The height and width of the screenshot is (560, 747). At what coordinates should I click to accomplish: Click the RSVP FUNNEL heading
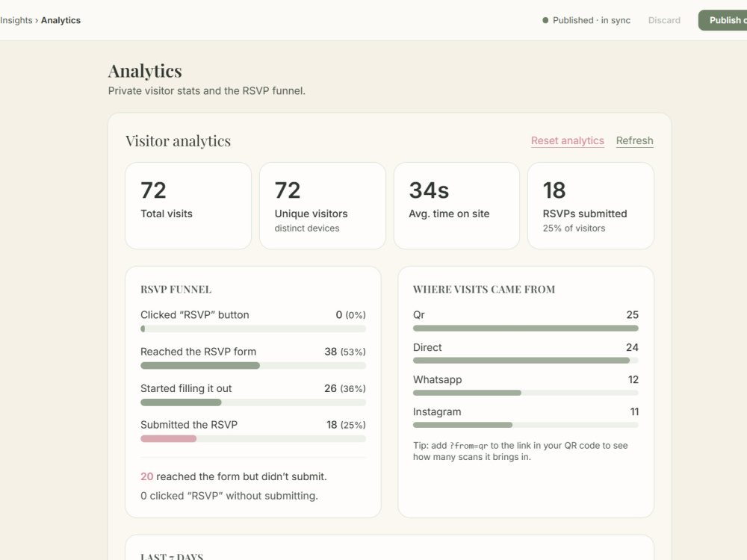pos(176,290)
